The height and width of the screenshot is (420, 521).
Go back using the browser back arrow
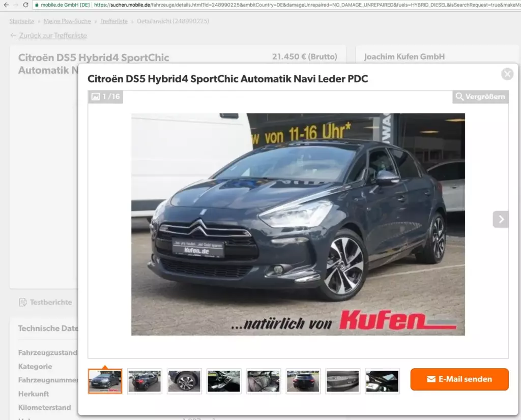(6, 5)
